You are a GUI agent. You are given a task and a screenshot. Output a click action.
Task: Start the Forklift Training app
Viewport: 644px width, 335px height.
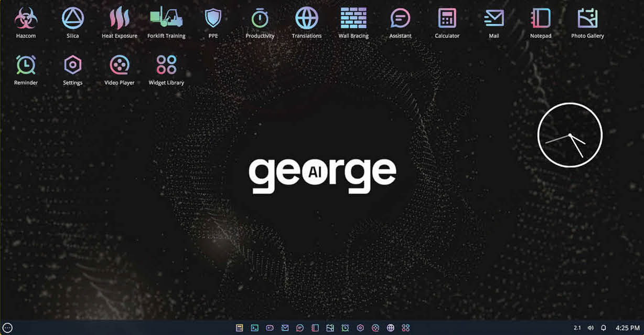click(x=166, y=19)
